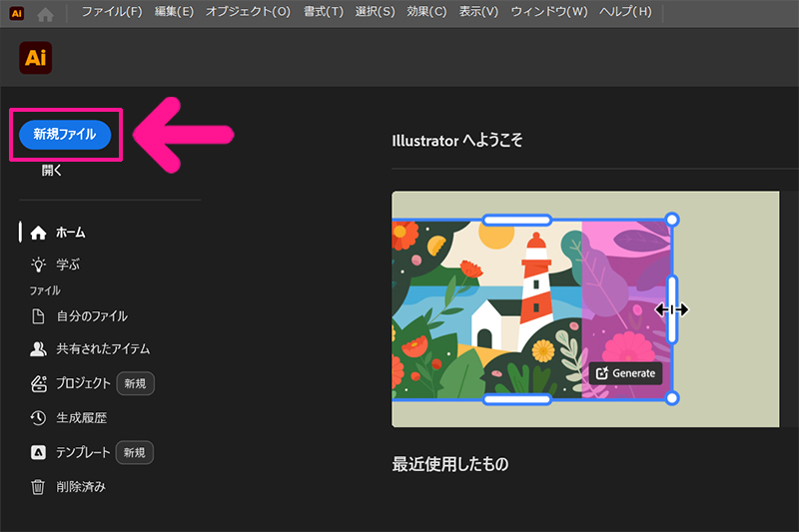Click the large Illustrator Ai logo
The image size is (799, 532).
coord(36,58)
